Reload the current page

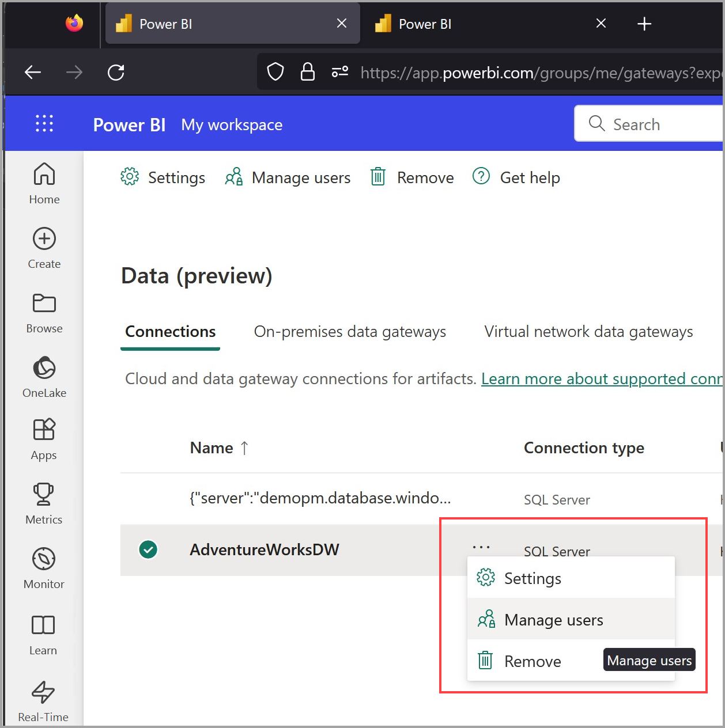pos(116,72)
